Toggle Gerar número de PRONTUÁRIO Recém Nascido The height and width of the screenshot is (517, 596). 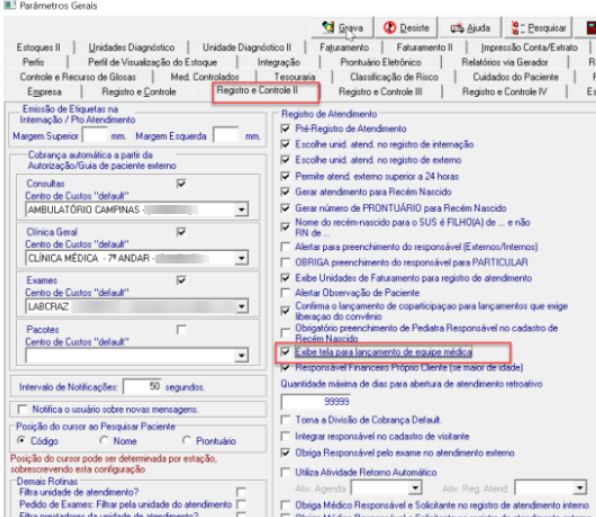pyautogui.click(x=285, y=208)
